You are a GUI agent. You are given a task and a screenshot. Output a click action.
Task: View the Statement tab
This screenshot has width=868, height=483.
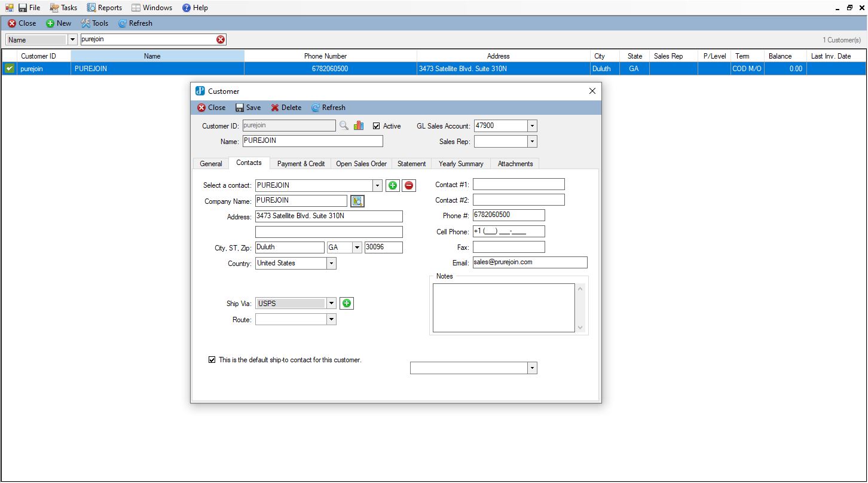pyautogui.click(x=412, y=164)
